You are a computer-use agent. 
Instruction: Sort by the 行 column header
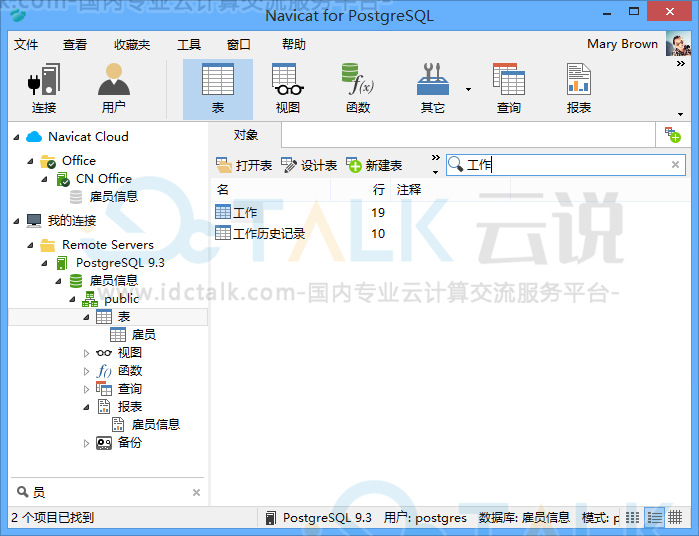click(360, 190)
